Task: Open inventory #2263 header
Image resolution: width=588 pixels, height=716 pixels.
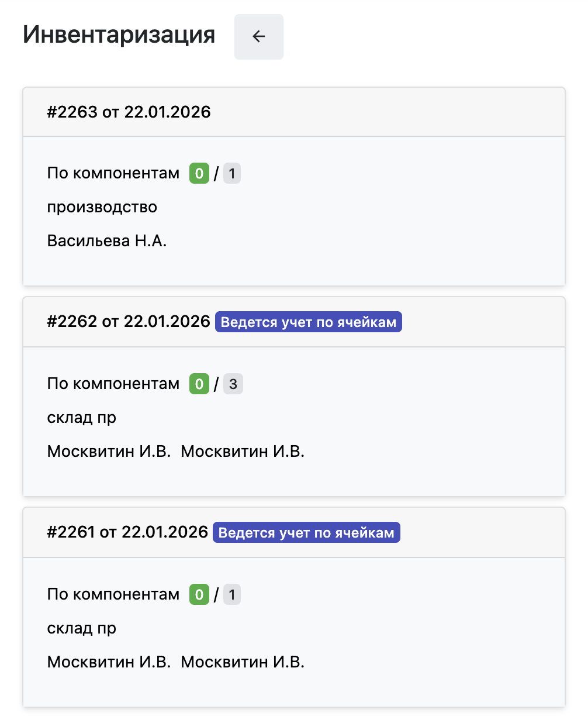Action: tap(129, 112)
